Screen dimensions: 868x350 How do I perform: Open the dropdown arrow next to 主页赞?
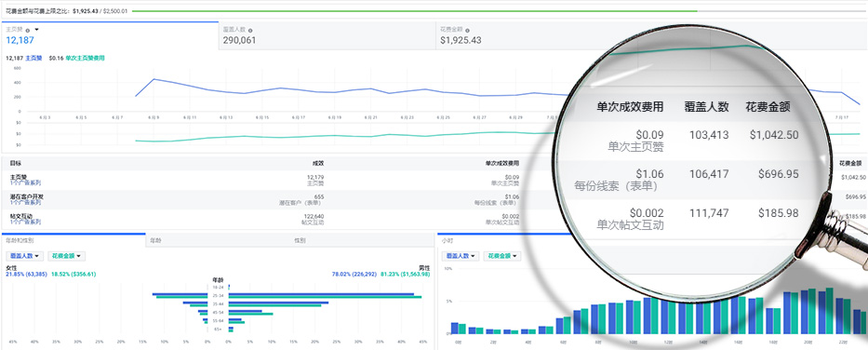tap(36, 30)
